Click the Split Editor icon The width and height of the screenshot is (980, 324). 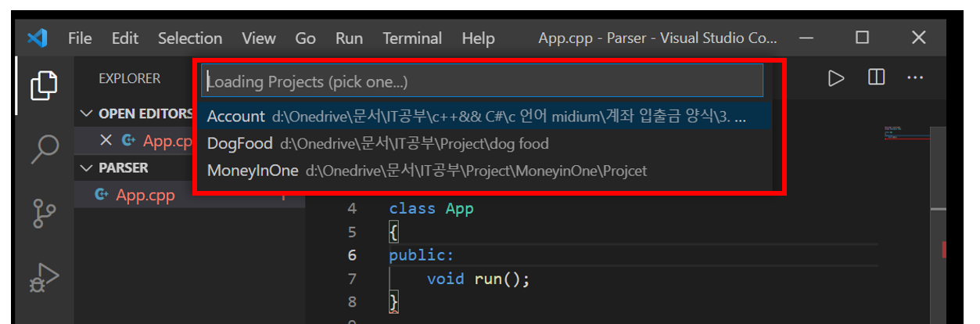[876, 77]
